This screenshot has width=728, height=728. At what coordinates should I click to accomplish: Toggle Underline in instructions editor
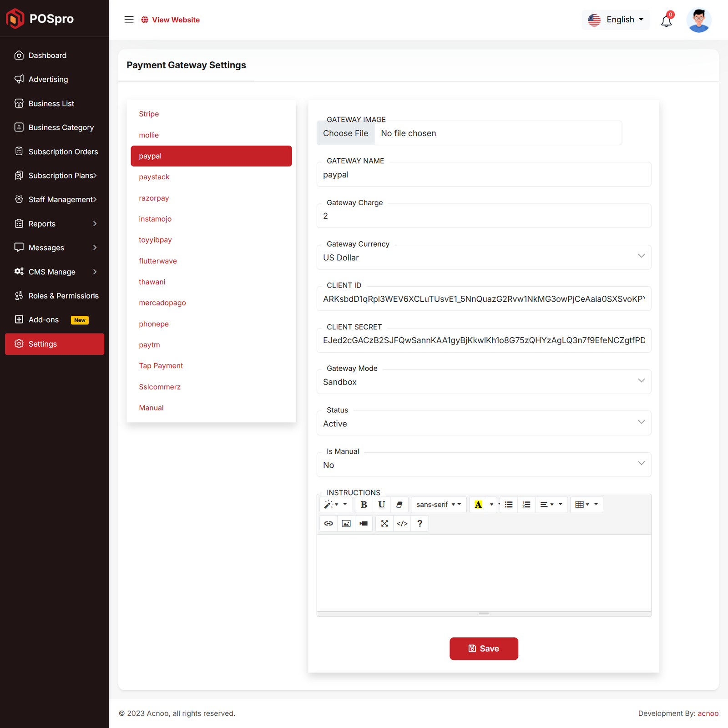381,505
